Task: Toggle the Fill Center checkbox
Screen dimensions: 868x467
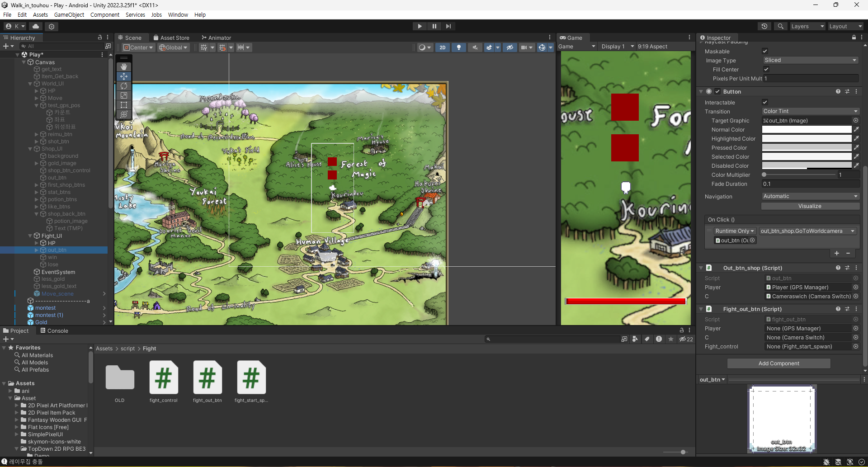Action: click(x=766, y=69)
